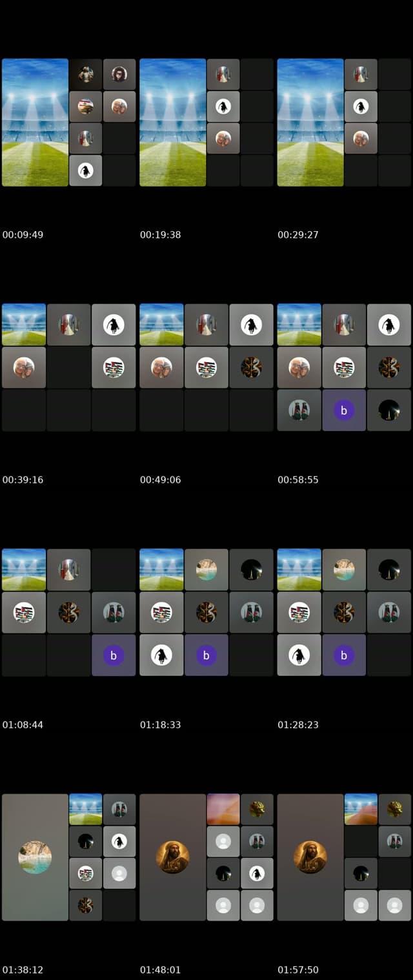
Task: Click small stadium tile in 00:49:06 frame
Action: point(161,325)
